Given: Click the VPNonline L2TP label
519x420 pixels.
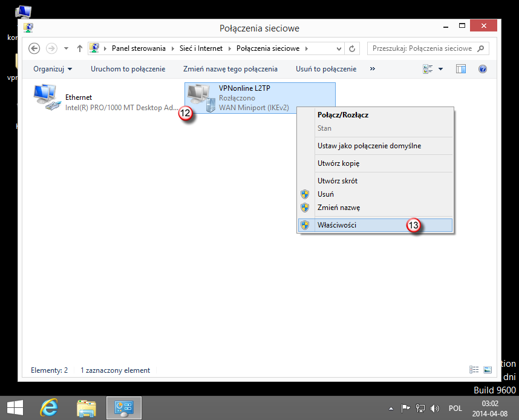Looking at the screenshot, I should tap(244, 88).
